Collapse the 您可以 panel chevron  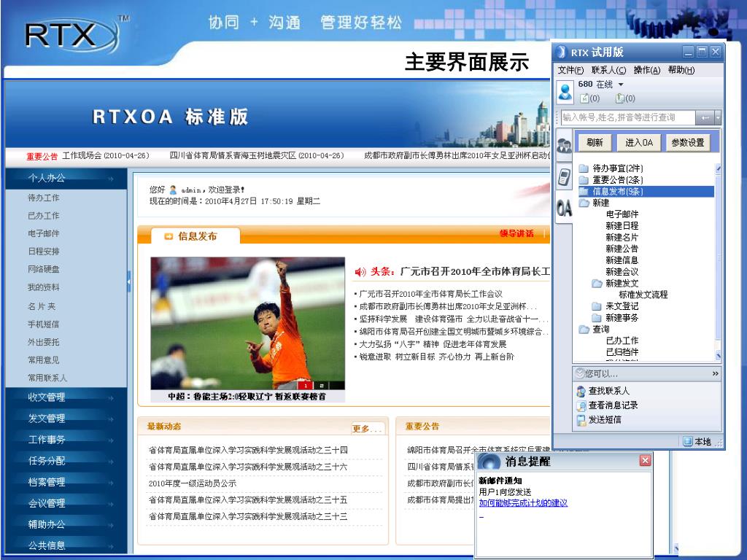coord(715,374)
